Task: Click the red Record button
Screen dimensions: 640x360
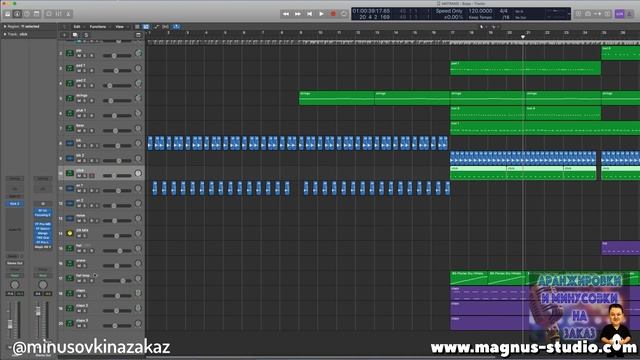Action: coord(333,14)
